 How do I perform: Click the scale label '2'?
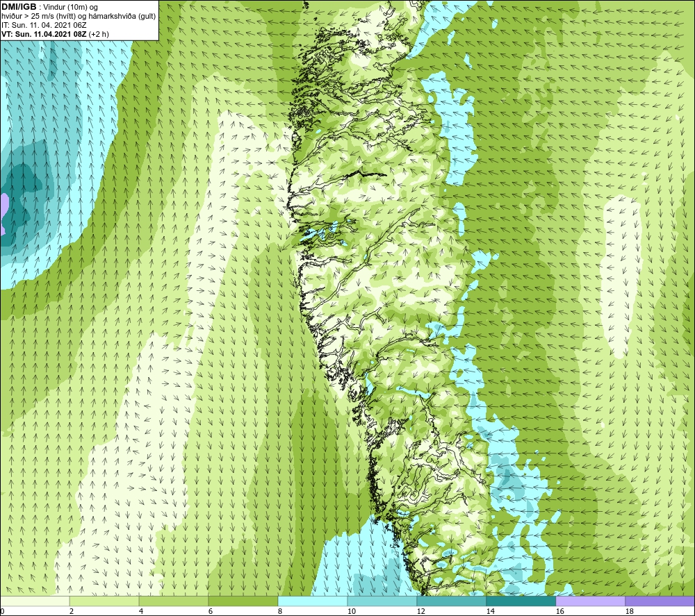72,612
